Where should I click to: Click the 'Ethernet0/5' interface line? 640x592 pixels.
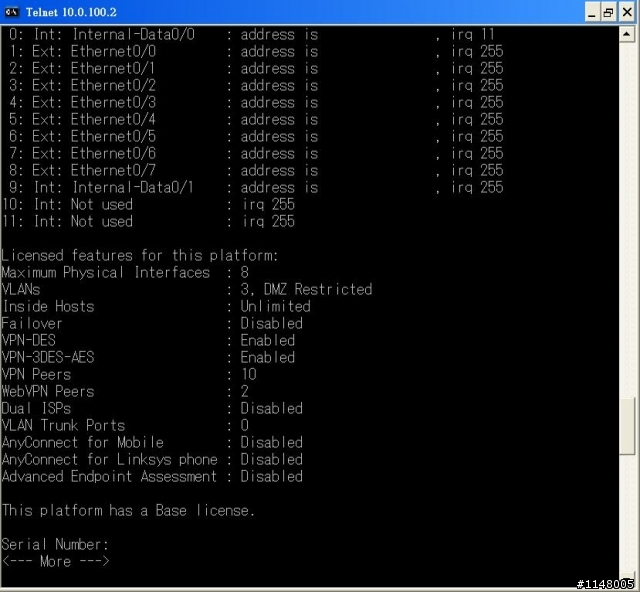pyautogui.click(x=256, y=136)
